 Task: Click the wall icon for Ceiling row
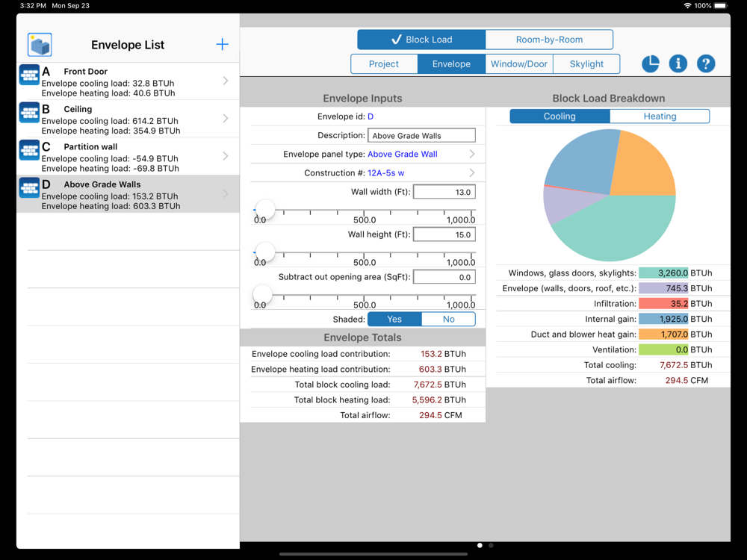(29, 113)
